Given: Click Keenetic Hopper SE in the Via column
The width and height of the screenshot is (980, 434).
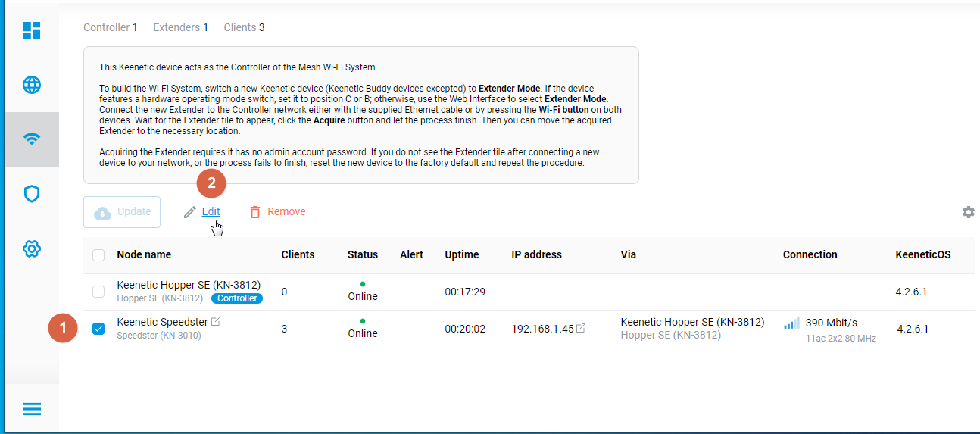Looking at the screenshot, I should click(692, 322).
